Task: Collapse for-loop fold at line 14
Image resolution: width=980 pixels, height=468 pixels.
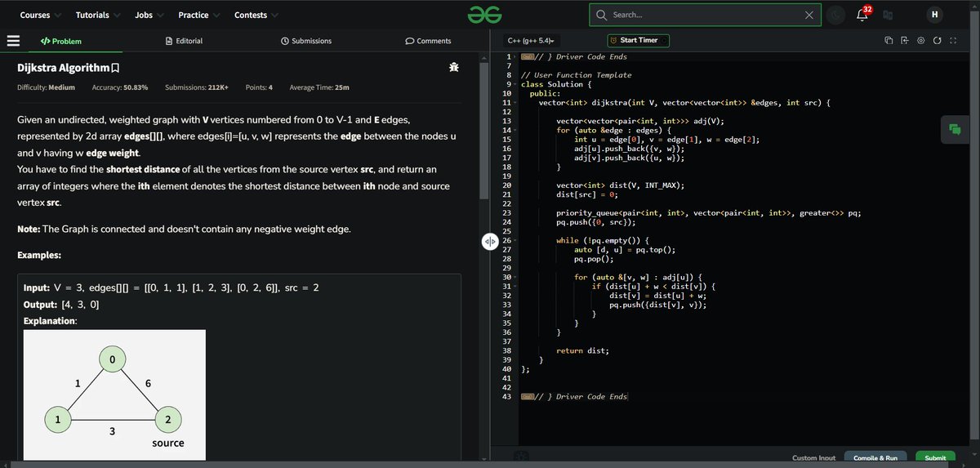Action: pos(514,131)
